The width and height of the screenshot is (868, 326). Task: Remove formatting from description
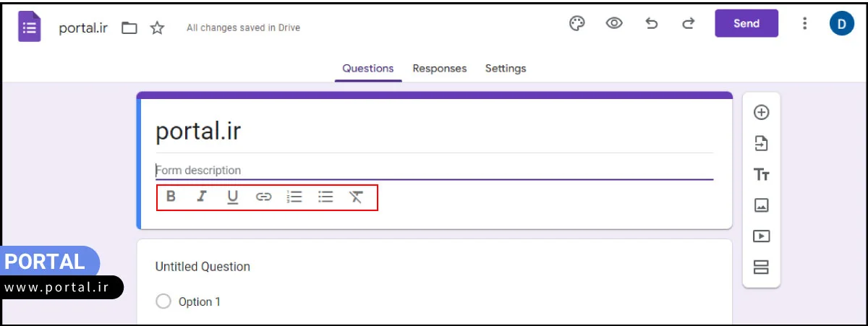click(356, 197)
